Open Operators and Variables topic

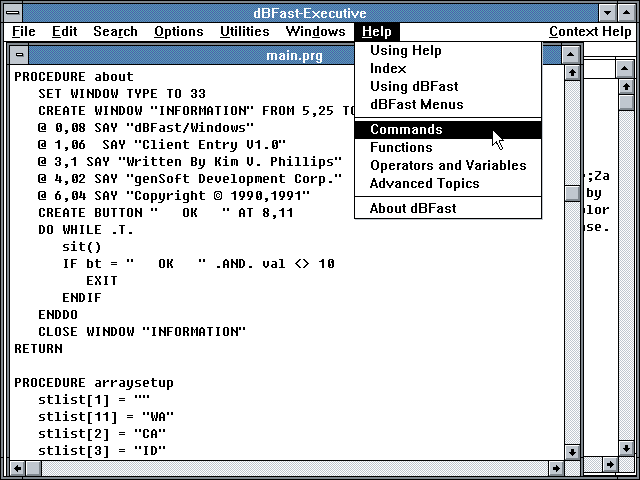pyautogui.click(x=448, y=165)
